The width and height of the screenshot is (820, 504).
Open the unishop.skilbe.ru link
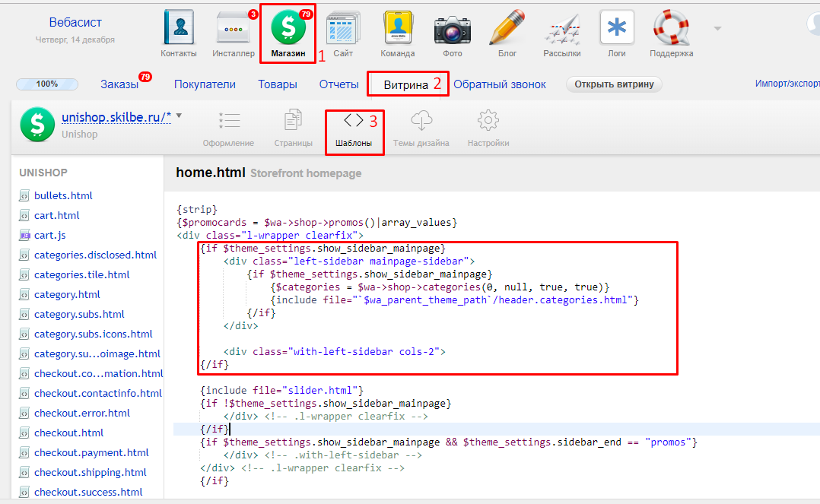[116, 118]
